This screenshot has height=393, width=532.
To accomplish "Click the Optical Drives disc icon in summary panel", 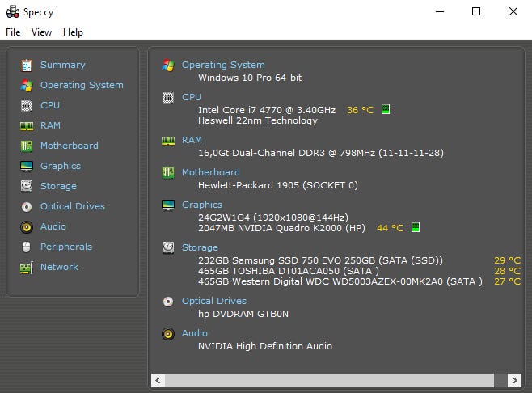I will coord(168,302).
